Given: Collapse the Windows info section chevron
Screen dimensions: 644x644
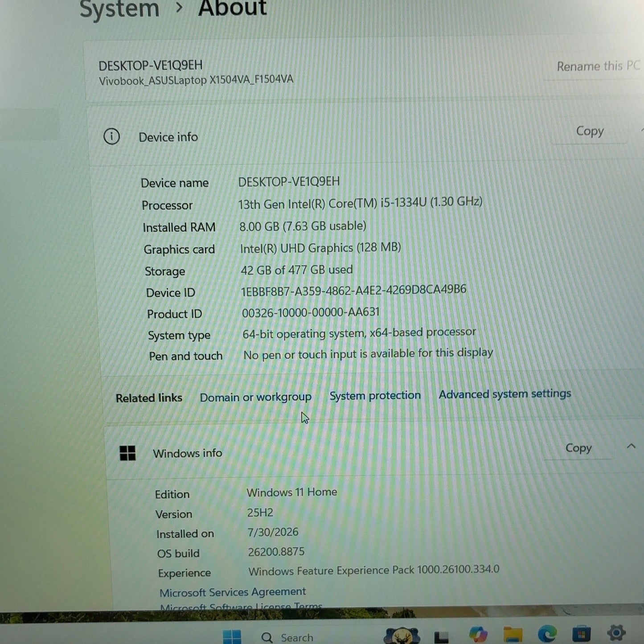Looking at the screenshot, I should (x=631, y=446).
